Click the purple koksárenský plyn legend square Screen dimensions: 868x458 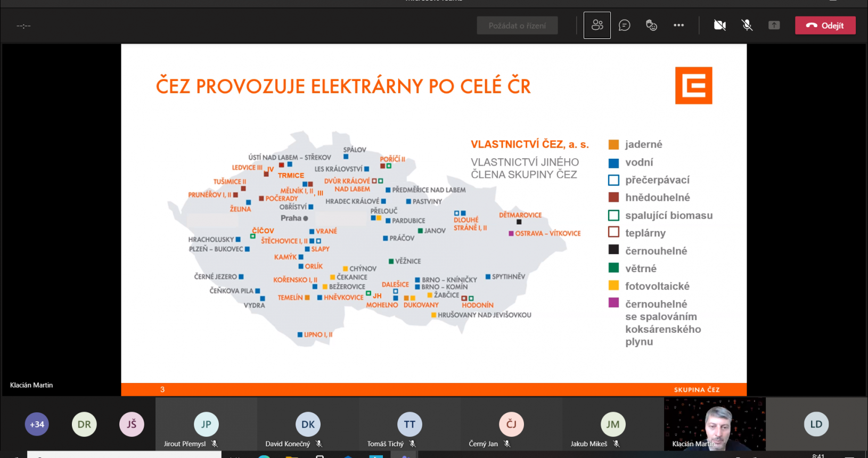(x=613, y=303)
